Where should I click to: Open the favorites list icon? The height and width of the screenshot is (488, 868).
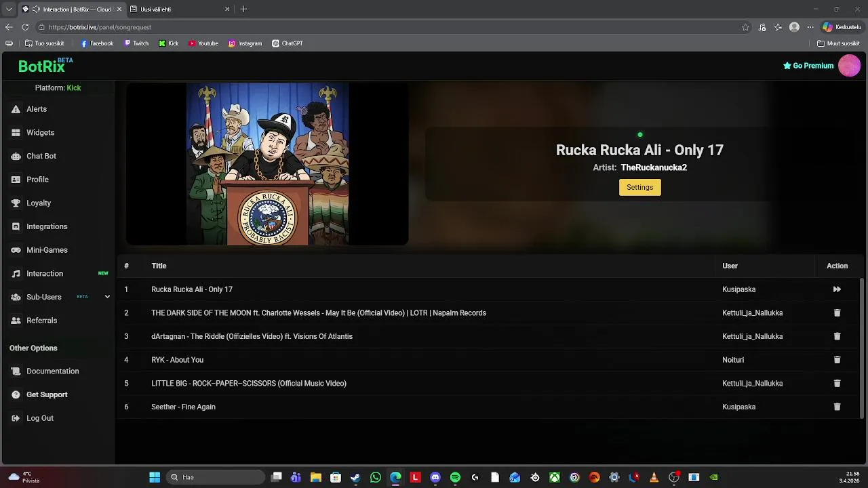point(778,27)
